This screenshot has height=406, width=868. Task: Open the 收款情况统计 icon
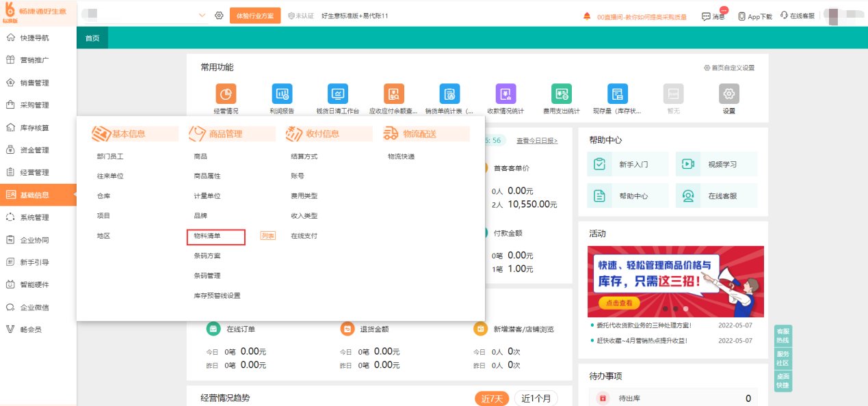point(505,94)
